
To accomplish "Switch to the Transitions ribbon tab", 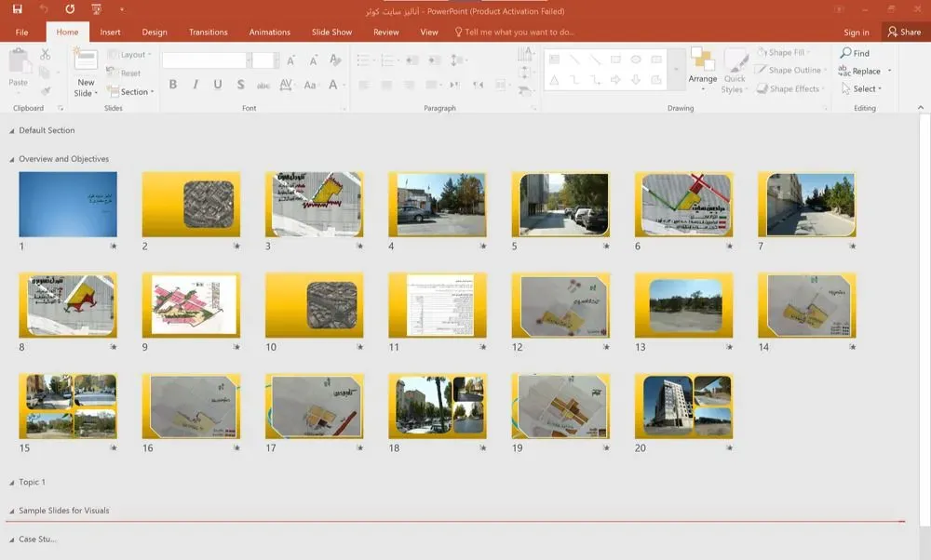I will click(x=208, y=32).
